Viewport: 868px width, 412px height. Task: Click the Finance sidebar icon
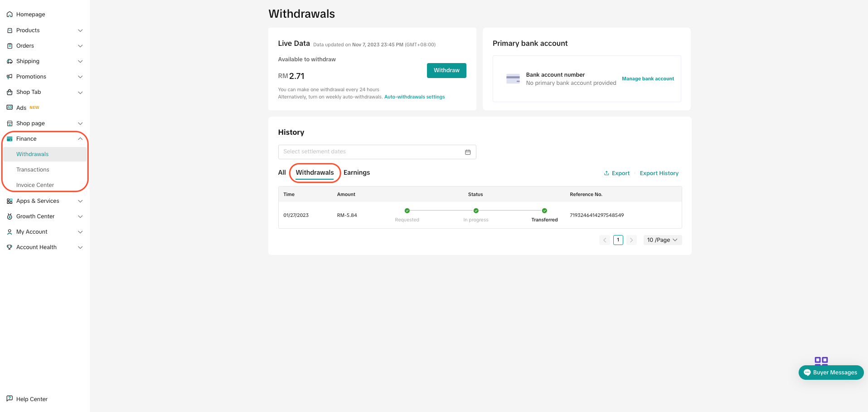tap(10, 138)
